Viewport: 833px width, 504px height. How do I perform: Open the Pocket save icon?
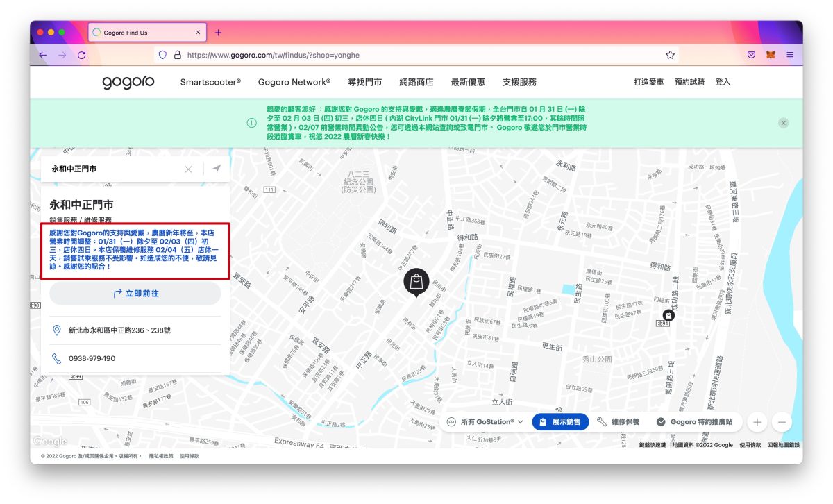(751, 55)
